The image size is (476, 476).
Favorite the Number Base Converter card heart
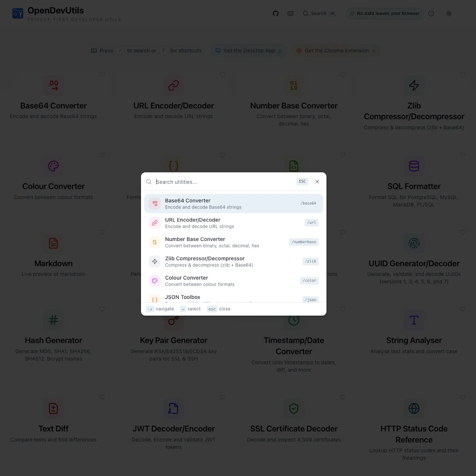[x=342, y=74]
